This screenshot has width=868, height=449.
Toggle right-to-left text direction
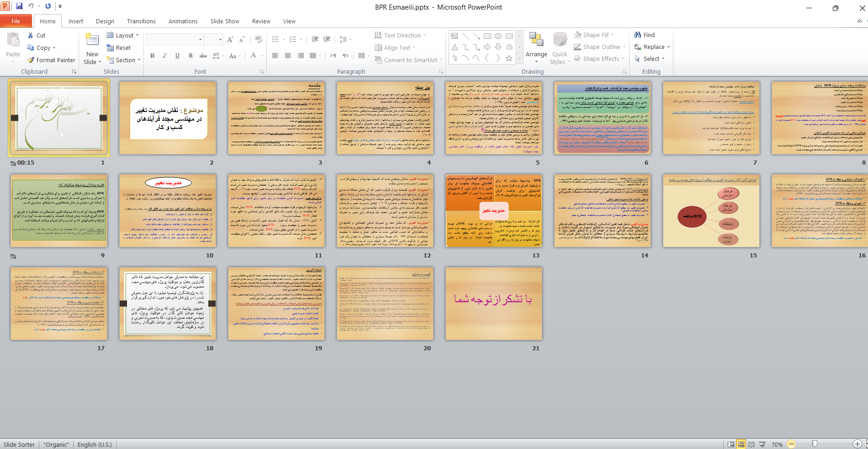[x=345, y=56]
